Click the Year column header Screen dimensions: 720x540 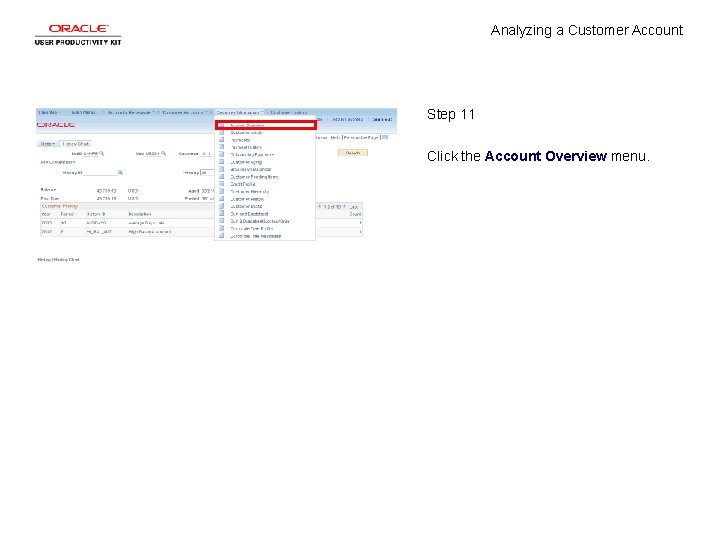(46, 214)
